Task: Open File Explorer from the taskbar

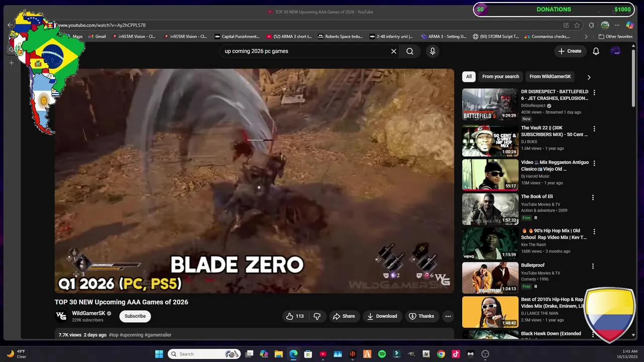Action: coord(278,354)
